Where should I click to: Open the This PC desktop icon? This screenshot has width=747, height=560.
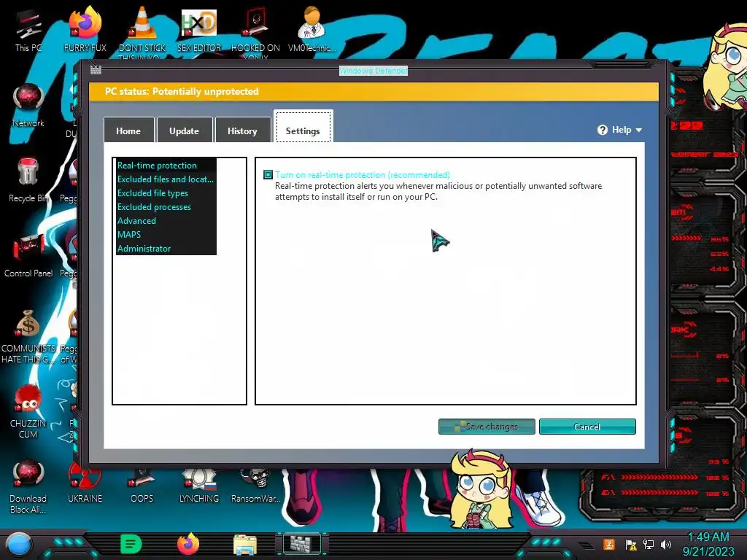tap(28, 29)
